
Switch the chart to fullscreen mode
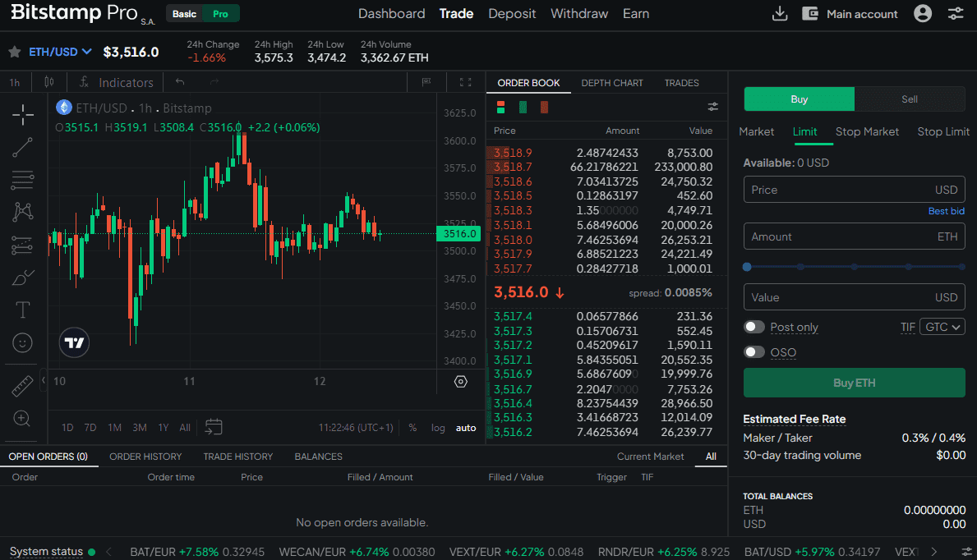465,82
